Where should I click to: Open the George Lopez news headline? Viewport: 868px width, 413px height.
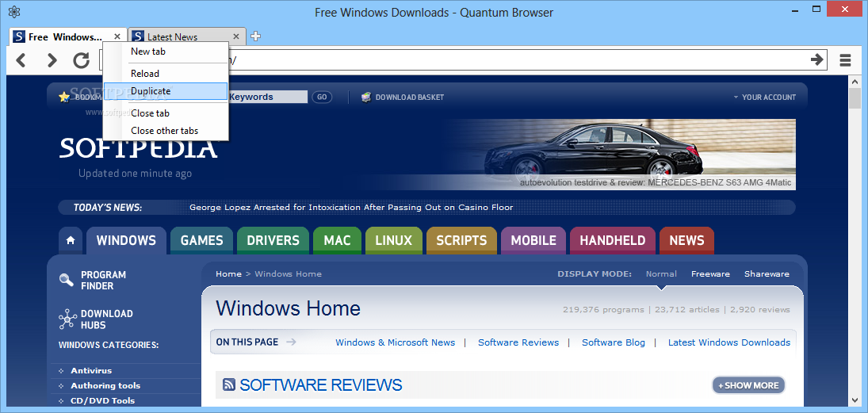click(x=351, y=208)
